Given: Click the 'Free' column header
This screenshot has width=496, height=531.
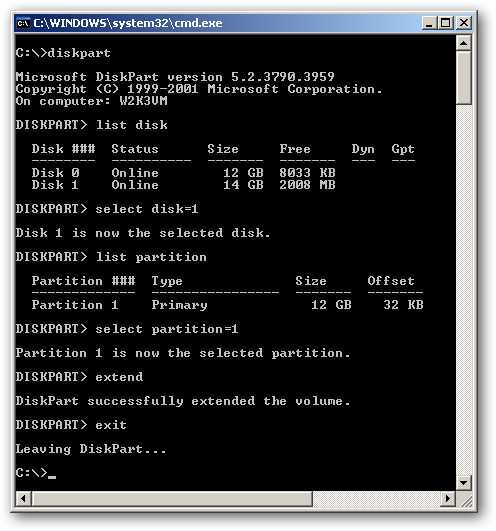Looking at the screenshot, I should (x=295, y=149).
